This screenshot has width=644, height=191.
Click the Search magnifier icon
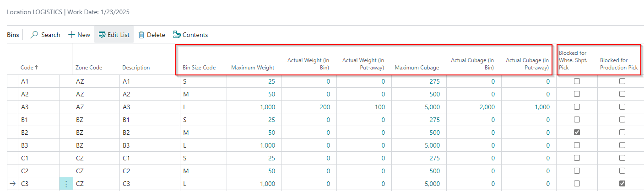34,35
